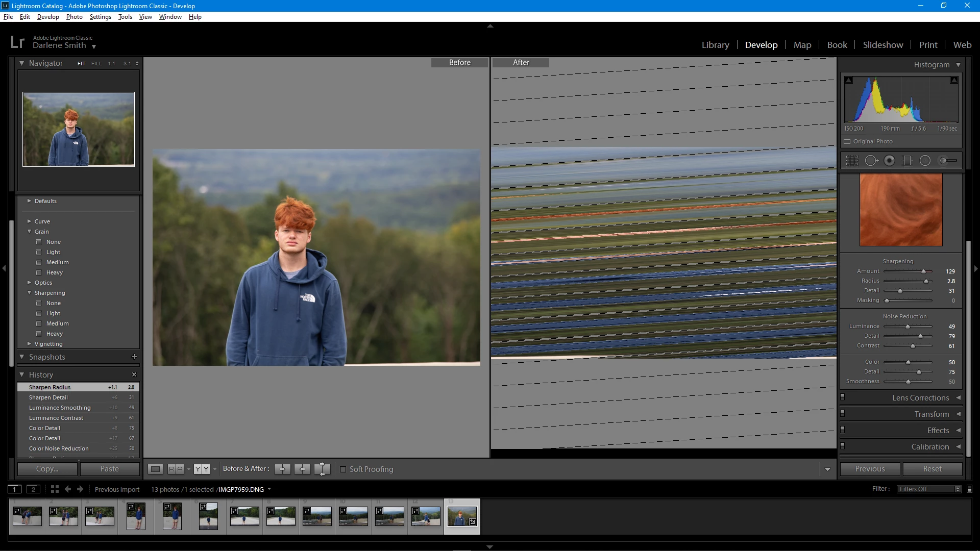Adjust the Luminance noise reduction slider
980x551 pixels.
[908, 327]
